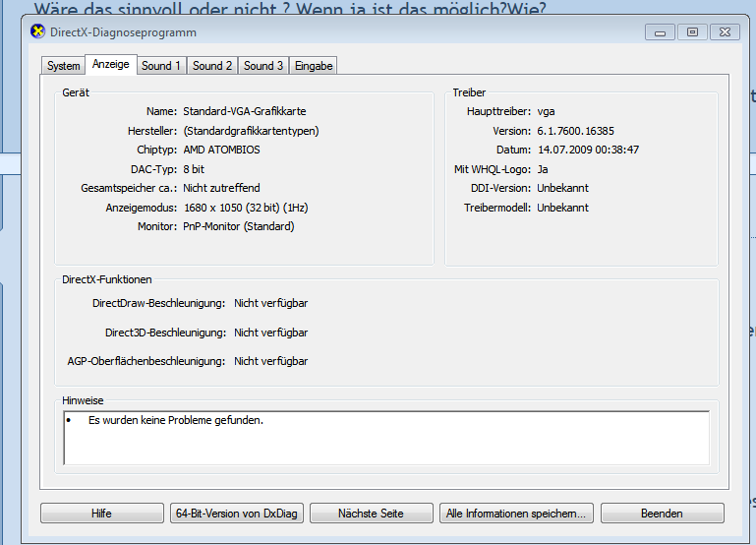The width and height of the screenshot is (756, 545).
Task: Switch to the Eingabe tab
Action: pyautogui.click(x=314, y=66)
